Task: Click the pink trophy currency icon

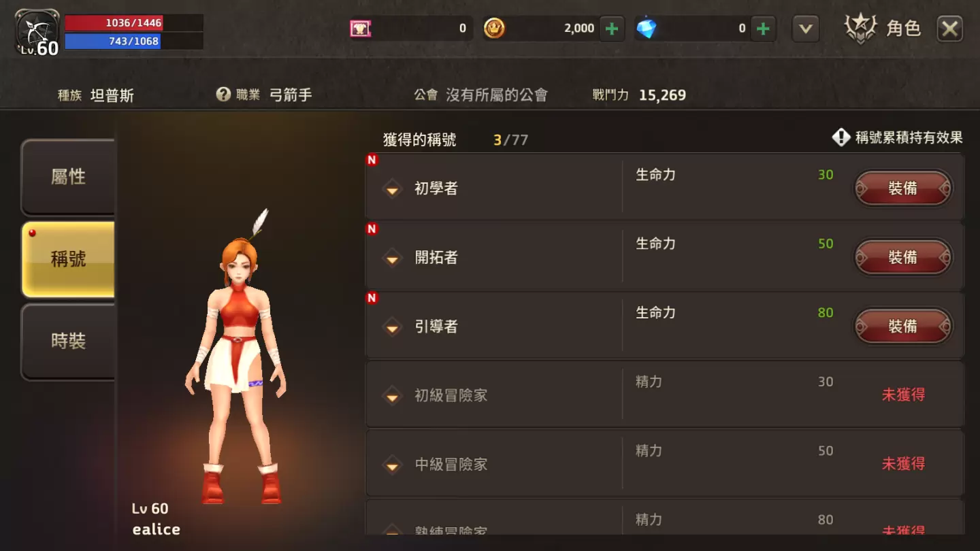Action: [361, 29]
